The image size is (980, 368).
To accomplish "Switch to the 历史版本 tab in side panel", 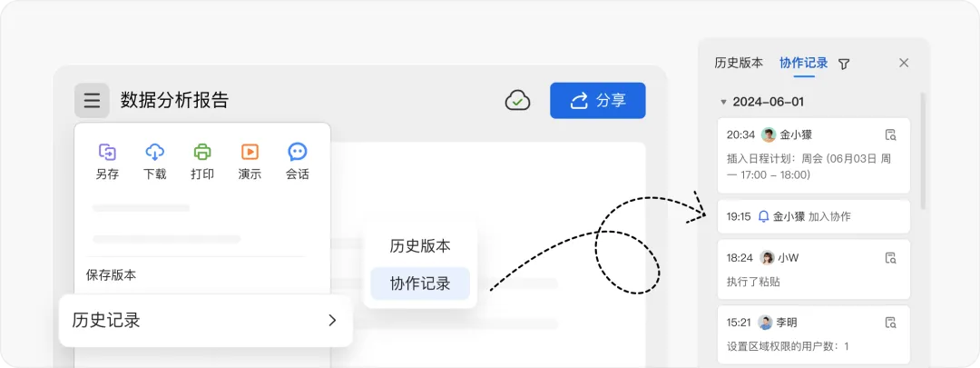I will coord(739,63).
